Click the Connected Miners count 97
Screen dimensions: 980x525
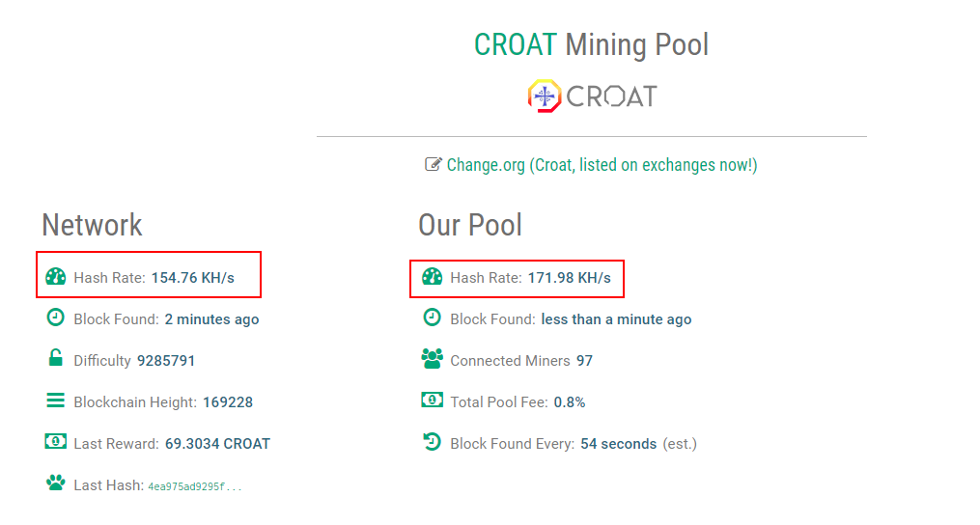[x=584, y=361]
